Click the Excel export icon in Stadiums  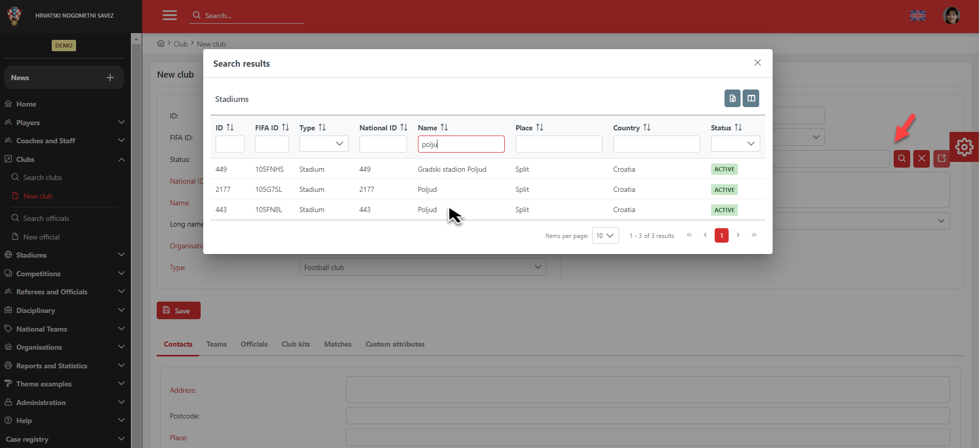click(x=732, y=98)
